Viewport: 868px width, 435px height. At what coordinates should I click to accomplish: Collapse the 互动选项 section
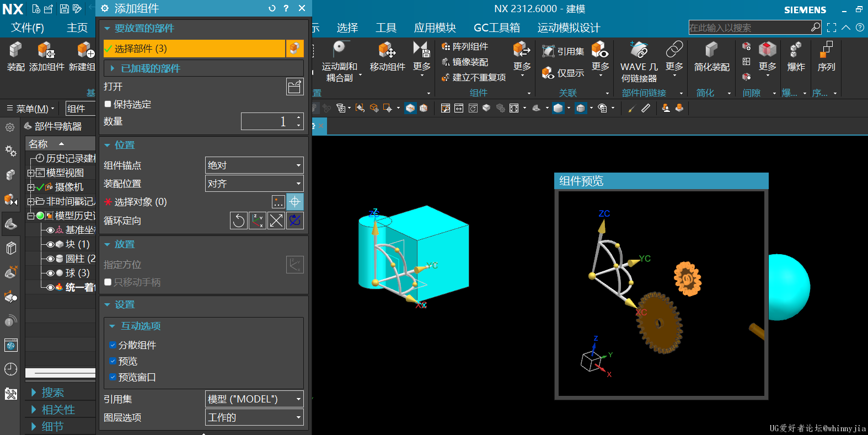coord(112,326)
